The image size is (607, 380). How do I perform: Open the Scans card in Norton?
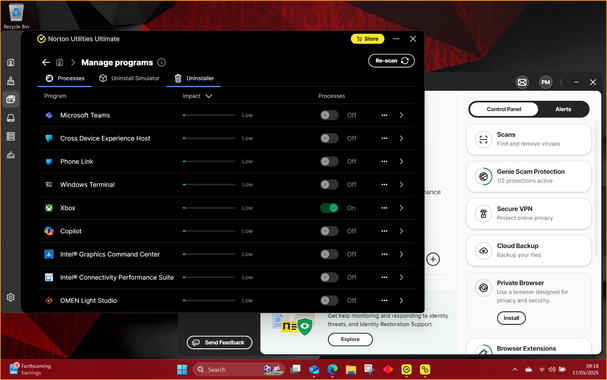click(x=529, y=139)
